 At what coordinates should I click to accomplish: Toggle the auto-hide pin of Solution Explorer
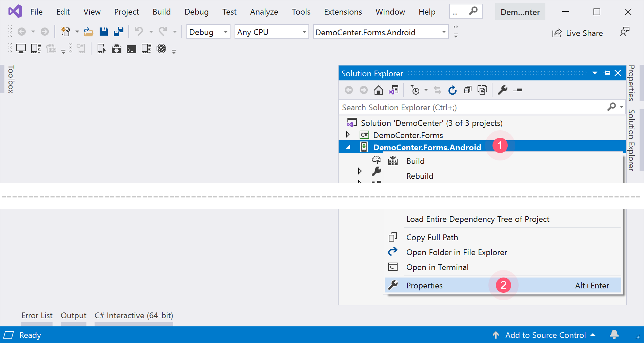607,73
